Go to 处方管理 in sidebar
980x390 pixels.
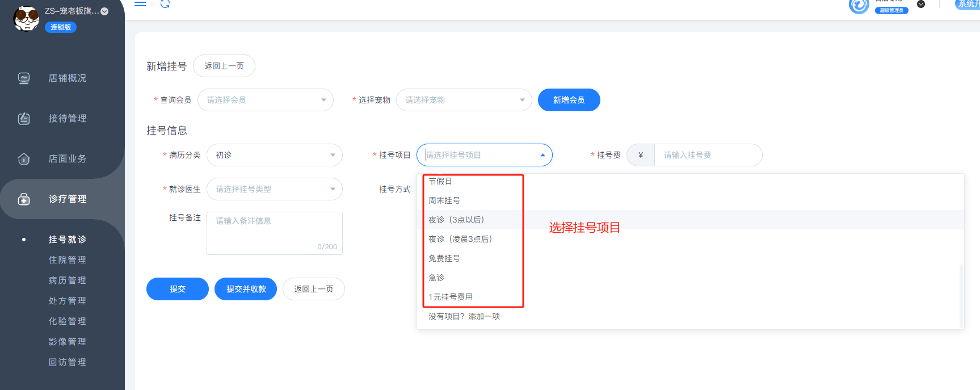(67, 301)
